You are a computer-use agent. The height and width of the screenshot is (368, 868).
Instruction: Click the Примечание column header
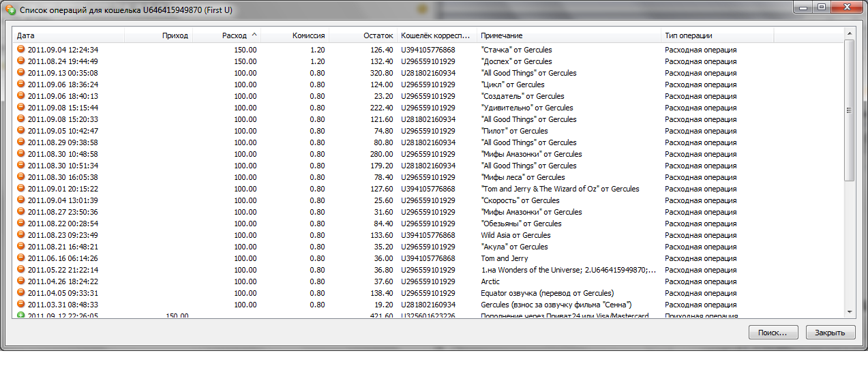[x=569, y=35]
